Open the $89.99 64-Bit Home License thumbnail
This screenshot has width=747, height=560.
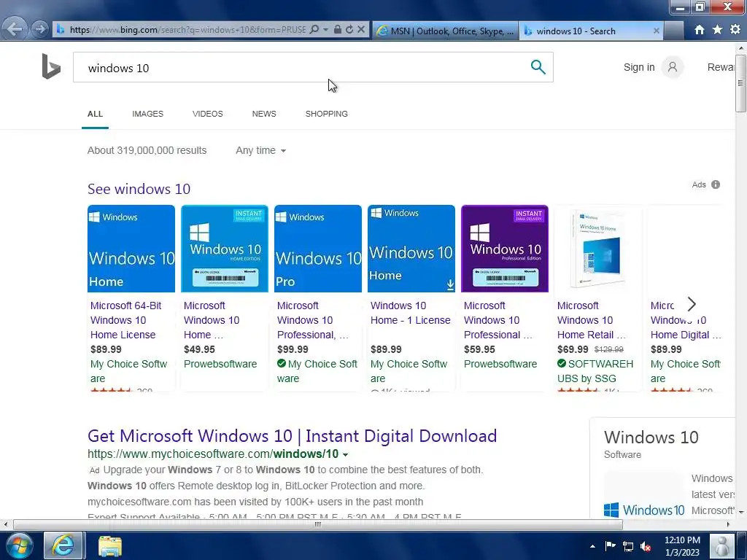pyautogui.click(x=131, y=249)
